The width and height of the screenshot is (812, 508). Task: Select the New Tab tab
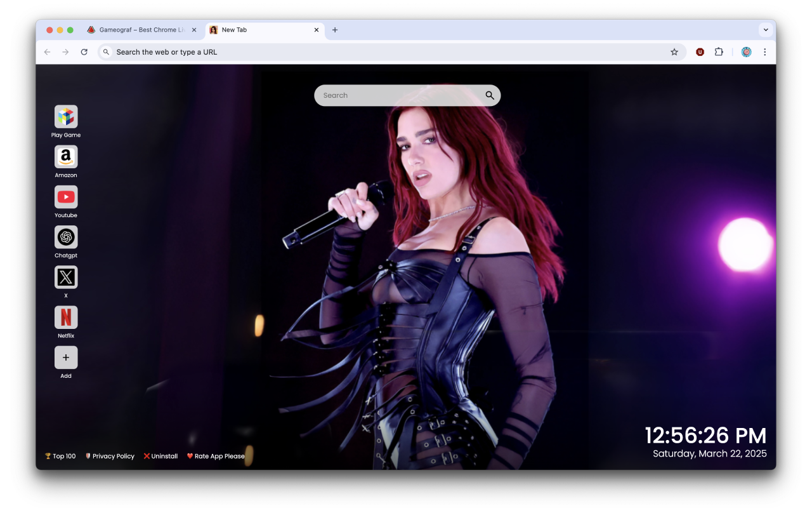tap(265, 30)
